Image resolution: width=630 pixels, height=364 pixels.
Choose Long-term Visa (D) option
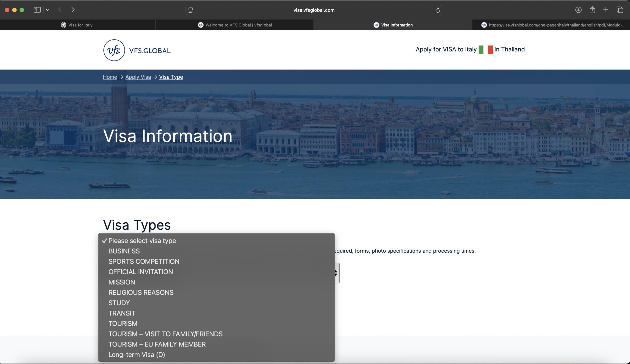(x=137, y=354)
